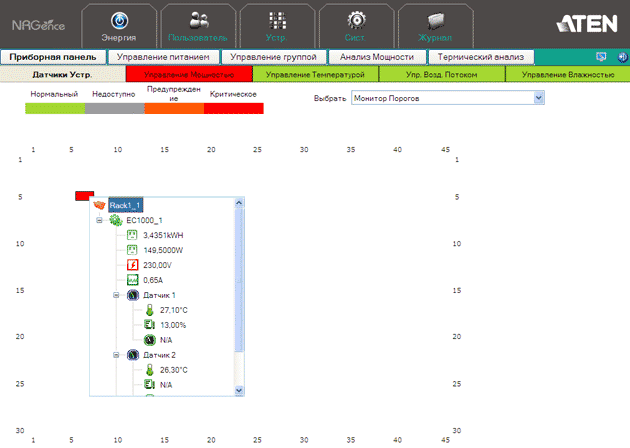
Task: Open the Пользователь users section icon
Action: 198,20
